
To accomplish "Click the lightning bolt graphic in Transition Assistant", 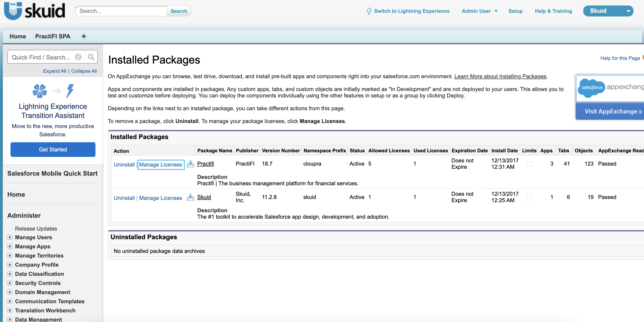I will tap(70, 91).
